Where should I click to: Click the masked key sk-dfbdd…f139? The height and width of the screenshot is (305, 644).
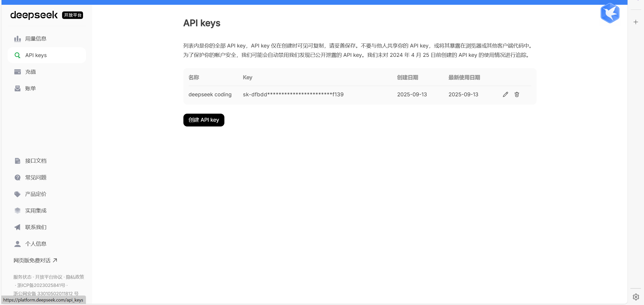pyautogui.click(x=293, y=95)
